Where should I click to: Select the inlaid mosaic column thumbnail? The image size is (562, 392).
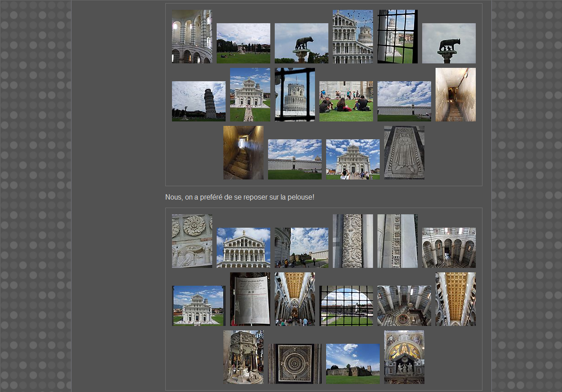coord(397,241)
